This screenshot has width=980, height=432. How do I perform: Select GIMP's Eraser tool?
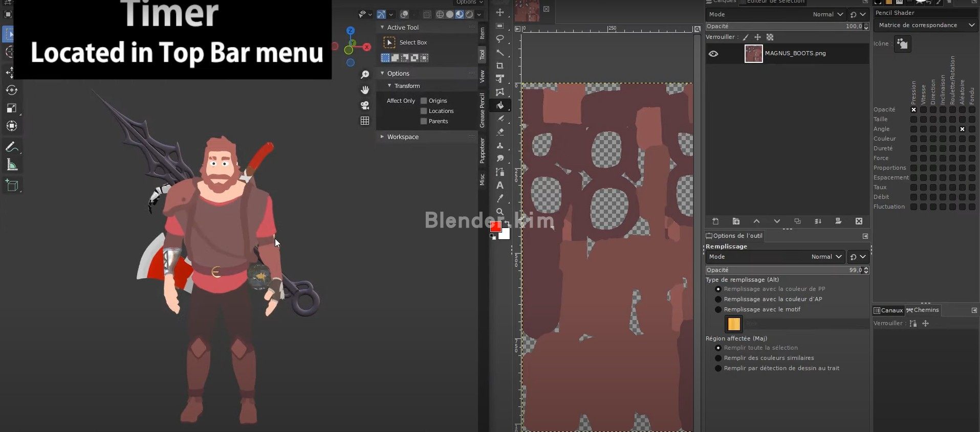point(500,132)
